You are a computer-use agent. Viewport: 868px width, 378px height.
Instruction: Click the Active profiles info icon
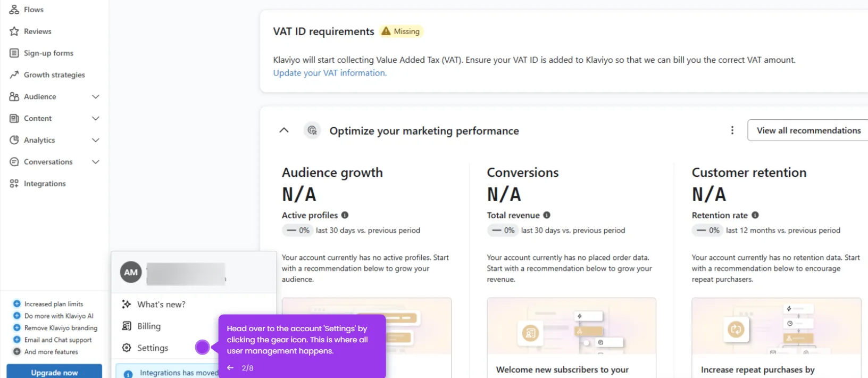(345, 215)
